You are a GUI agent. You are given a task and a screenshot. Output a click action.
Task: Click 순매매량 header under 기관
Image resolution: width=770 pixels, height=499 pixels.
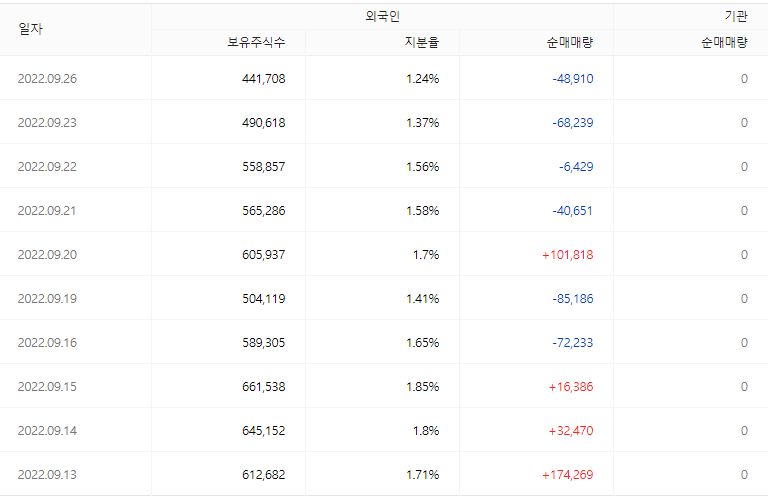(x=724, y=42)
